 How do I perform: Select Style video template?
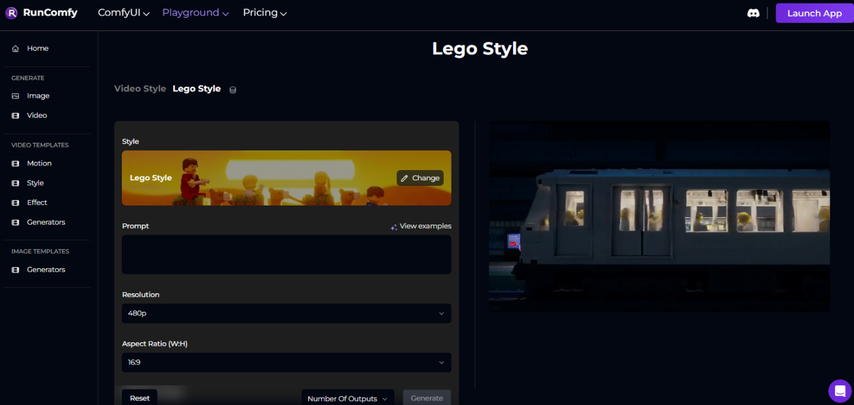pyautogui.click(x=35, y=183)
